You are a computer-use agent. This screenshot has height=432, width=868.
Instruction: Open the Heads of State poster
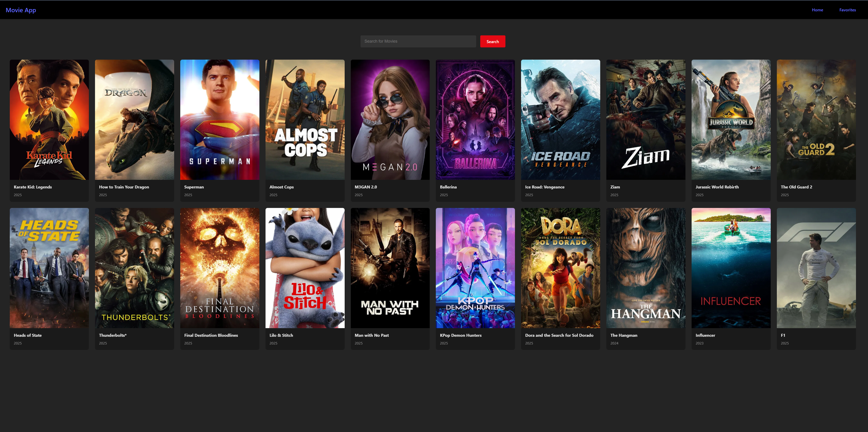click(49, 268)
